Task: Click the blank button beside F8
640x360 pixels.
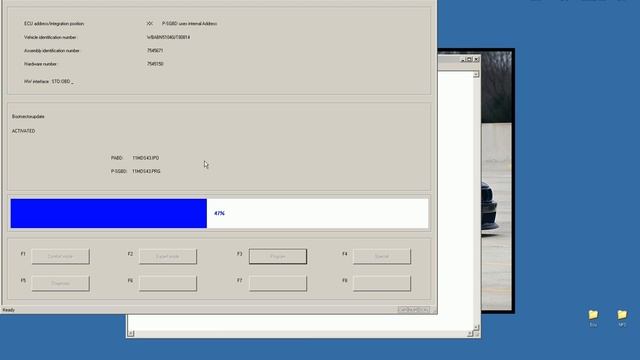Action: (x=382, y=283)
